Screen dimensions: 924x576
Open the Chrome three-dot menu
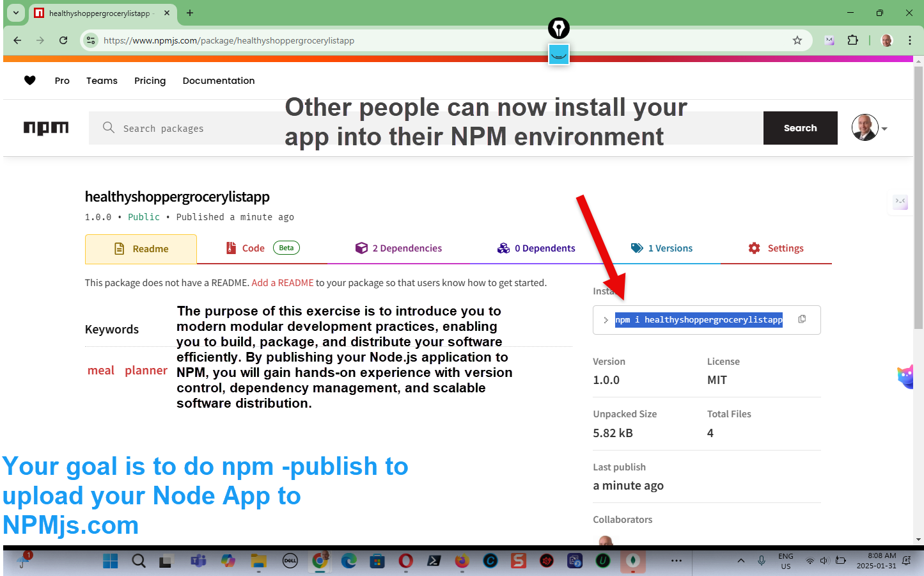[x=909, y=40]
